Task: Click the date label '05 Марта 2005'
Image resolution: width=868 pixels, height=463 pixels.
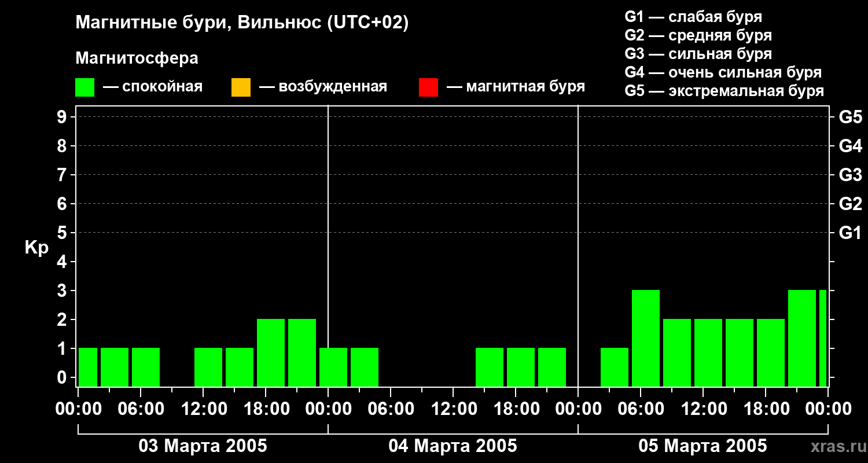Action: point(703,446)
